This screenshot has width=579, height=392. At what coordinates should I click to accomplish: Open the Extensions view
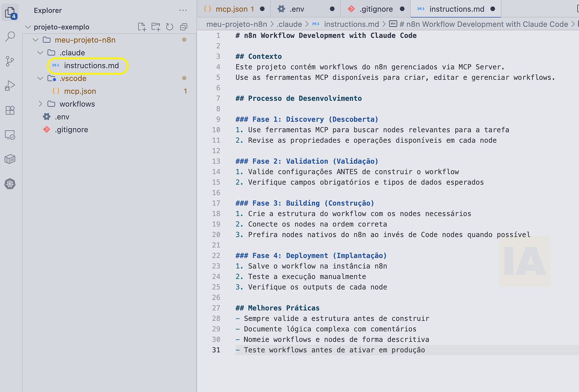coord(11,110)
